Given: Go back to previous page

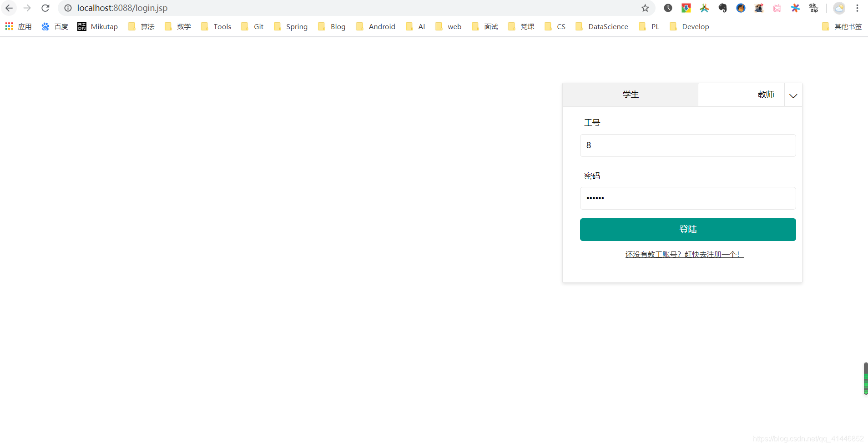Looking at the screenshot, I should pos(9,8).
